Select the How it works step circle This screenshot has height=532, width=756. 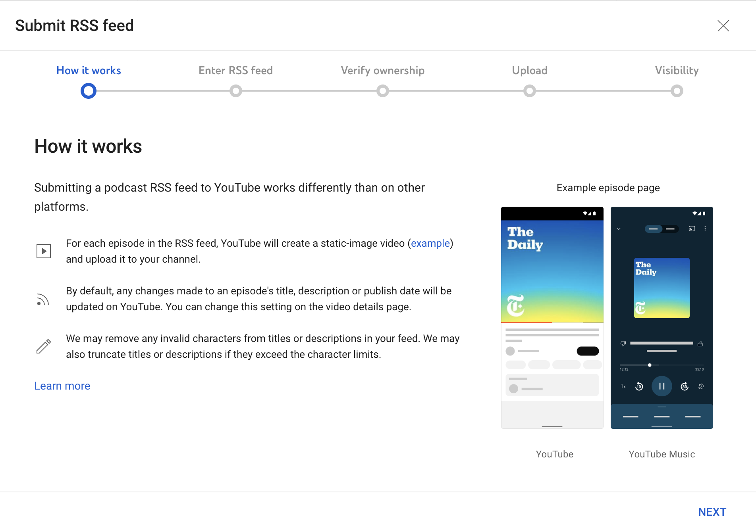[89, 91]
